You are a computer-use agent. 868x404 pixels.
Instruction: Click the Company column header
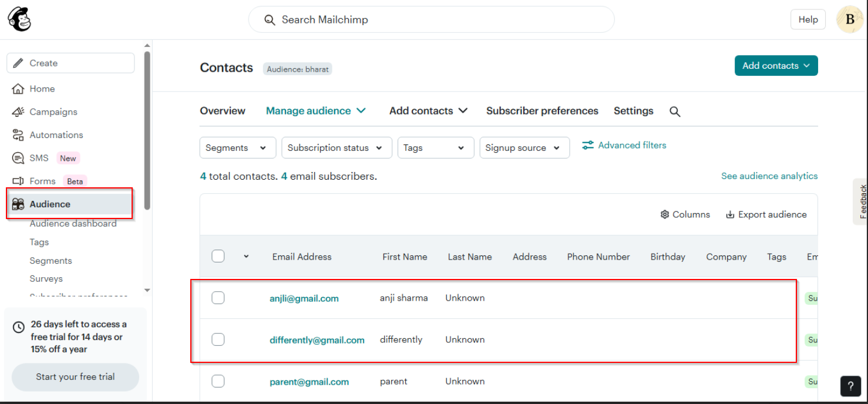coord(726,257)
